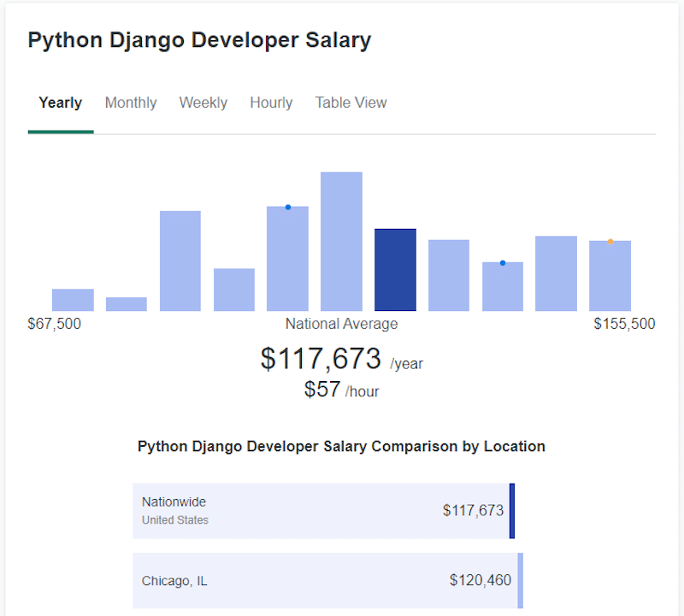
Task: Select the active Yearly tab
Action: point(60,102)
